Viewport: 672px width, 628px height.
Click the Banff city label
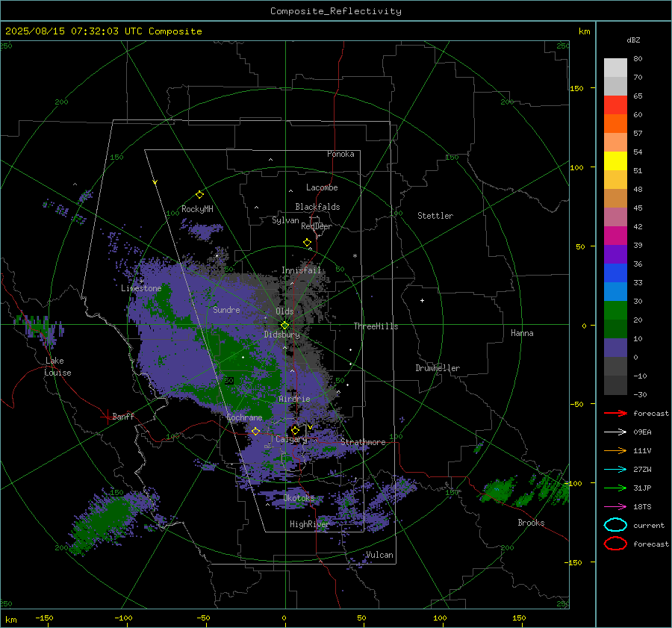tap(123, 416)
